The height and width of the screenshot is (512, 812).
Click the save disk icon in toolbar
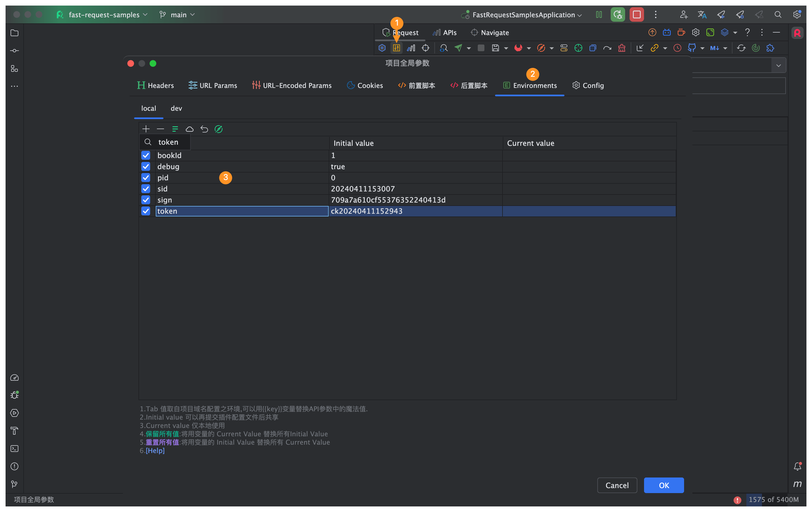pyautogui.click(x=495, y=48)
